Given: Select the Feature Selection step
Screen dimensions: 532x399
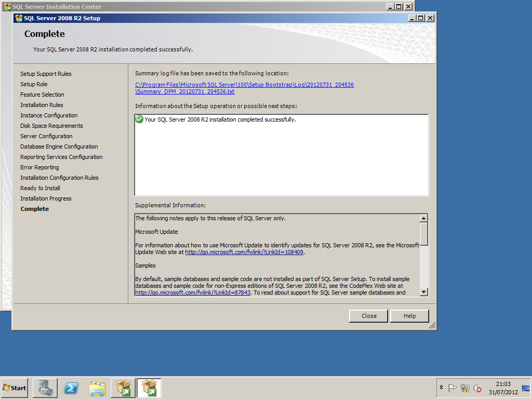Looking at the screenshot, I should pos(42,95).
